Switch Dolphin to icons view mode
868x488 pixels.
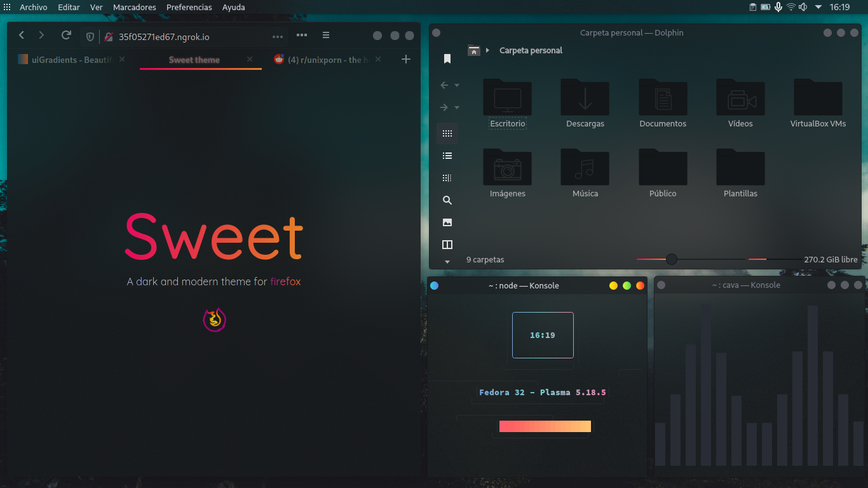tap(447, 133)
